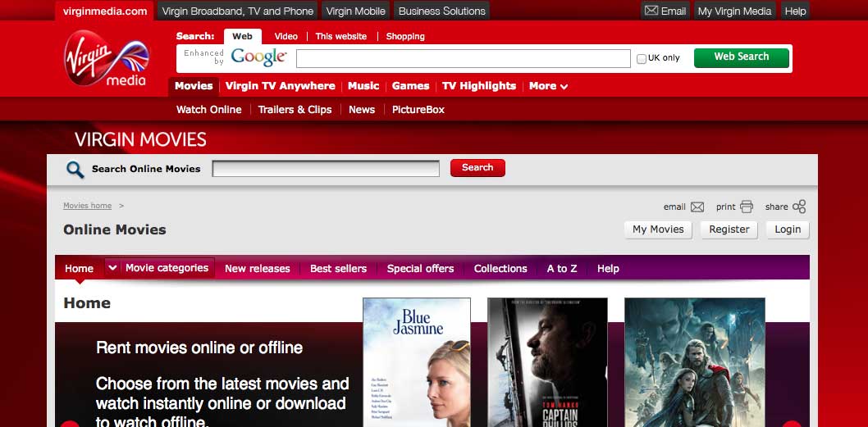868x427 pixels.
Task: Focus the Google web search input field
Action: click(463, 58)
